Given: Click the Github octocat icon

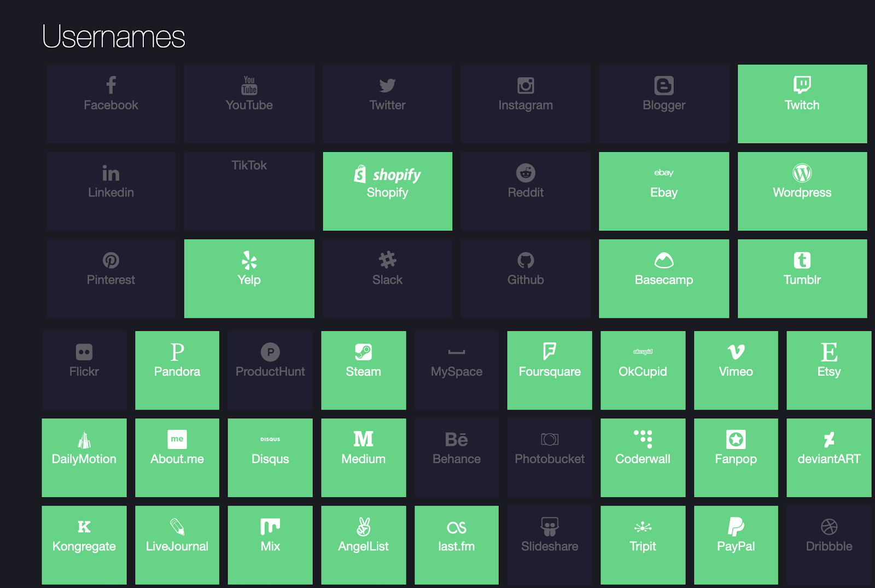Looking at the screenshot, I should [526, 260].
